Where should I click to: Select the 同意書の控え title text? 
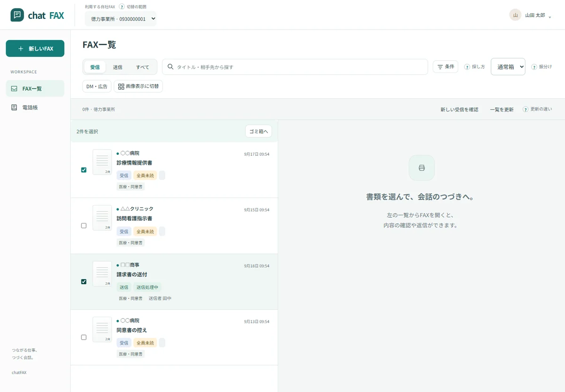point(132,330)
